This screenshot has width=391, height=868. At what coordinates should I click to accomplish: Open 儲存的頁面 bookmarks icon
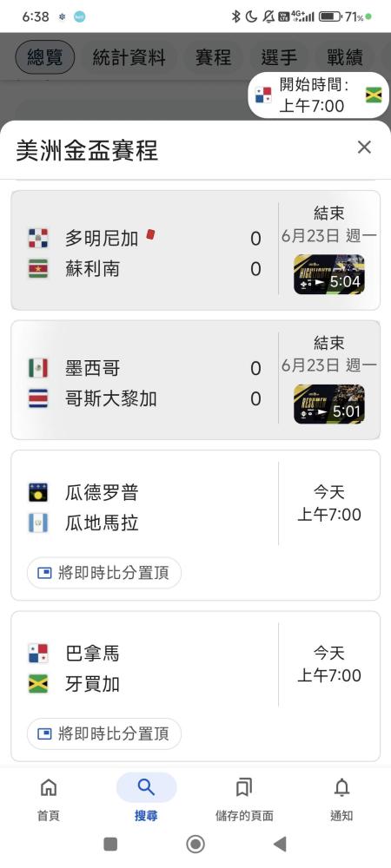[x=243, y=786]
